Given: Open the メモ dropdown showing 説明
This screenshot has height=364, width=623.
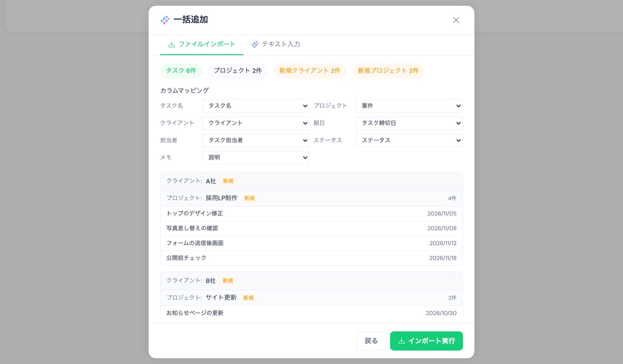Looking at the screenshot, I should (256, 157).
